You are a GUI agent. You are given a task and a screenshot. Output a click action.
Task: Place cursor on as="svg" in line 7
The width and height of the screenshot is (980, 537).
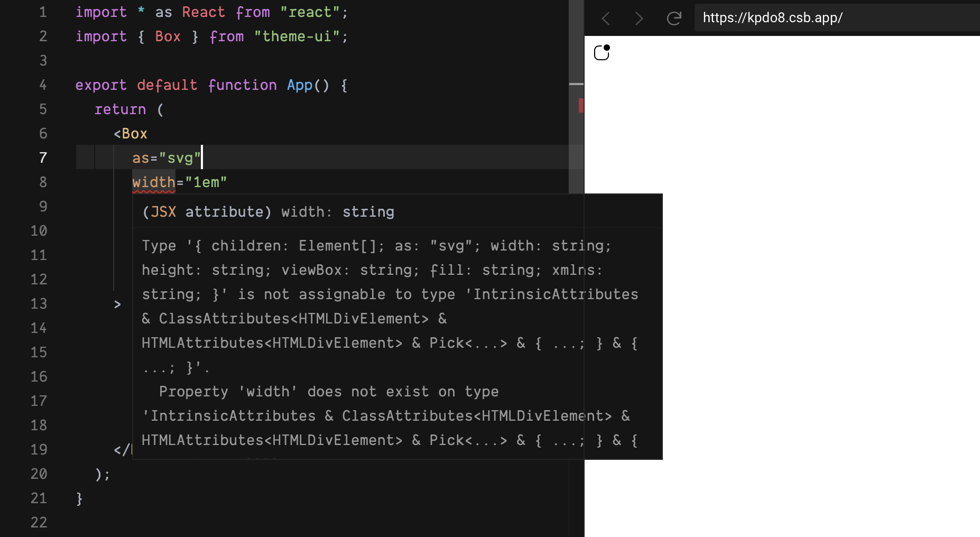[x=167, y=158]
